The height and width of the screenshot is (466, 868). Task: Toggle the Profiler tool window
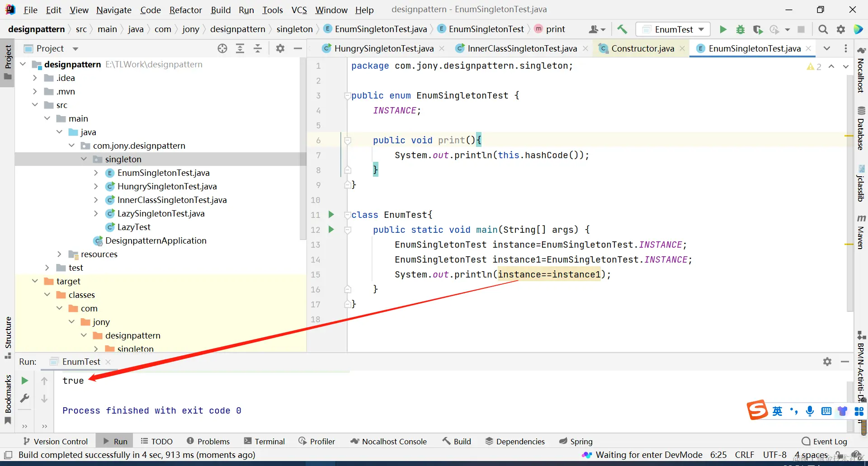[x=317, y=441]
